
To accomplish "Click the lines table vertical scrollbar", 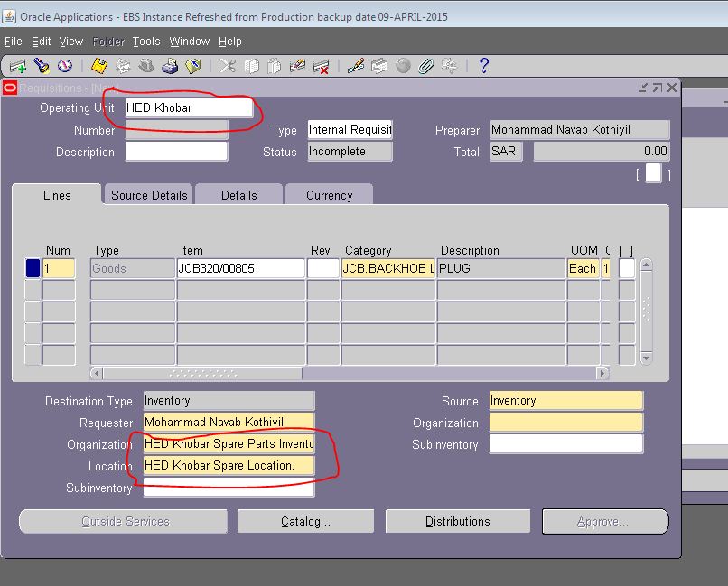I will click(x=646, y=307).
